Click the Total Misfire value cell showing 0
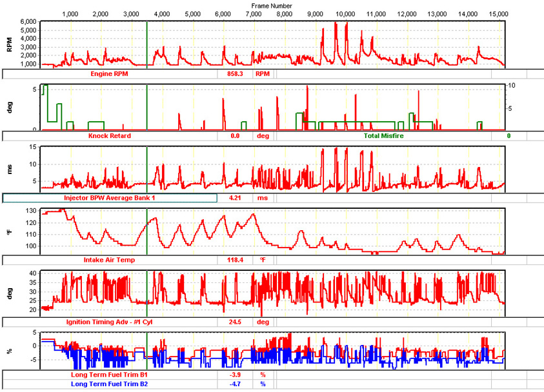 pyautogui.click(x=509, y=136)
